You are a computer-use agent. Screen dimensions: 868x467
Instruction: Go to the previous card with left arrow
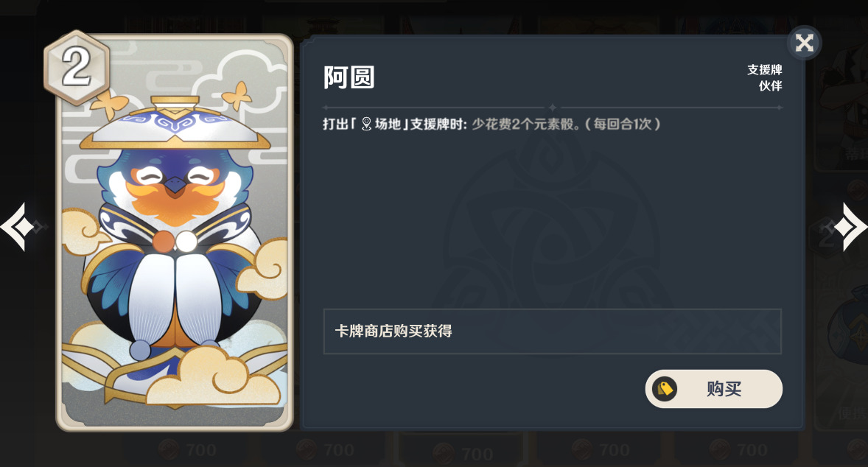point(17,226)
